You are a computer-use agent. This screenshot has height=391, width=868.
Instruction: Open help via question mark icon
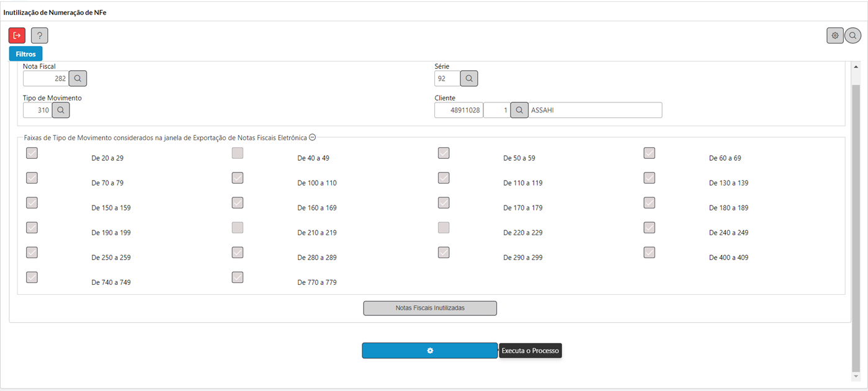[x=40, y=35]
